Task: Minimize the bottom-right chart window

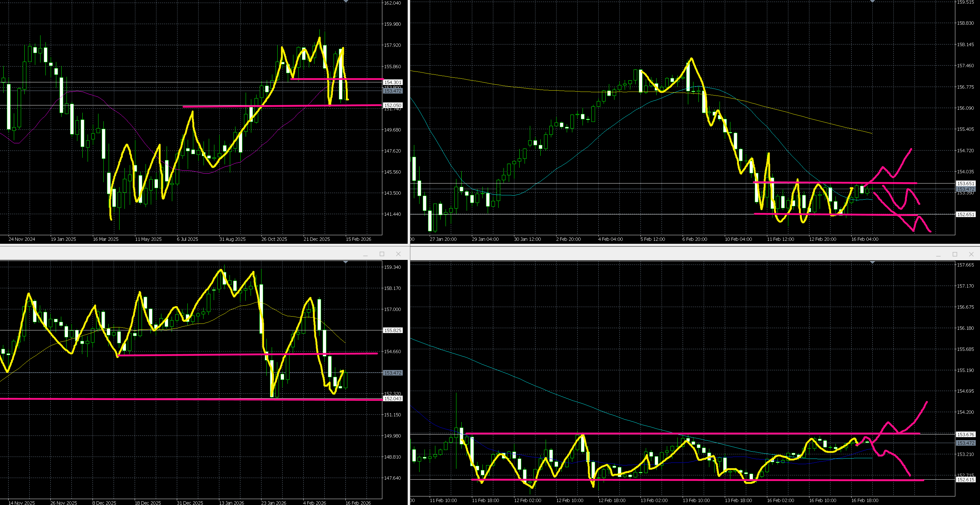Action: coord(938,254)
